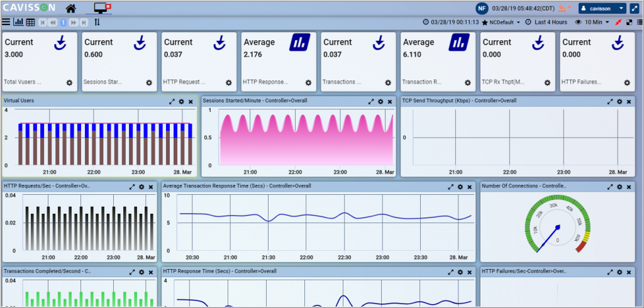
Task: Jump to first page arrow
Action: [43, 23]
